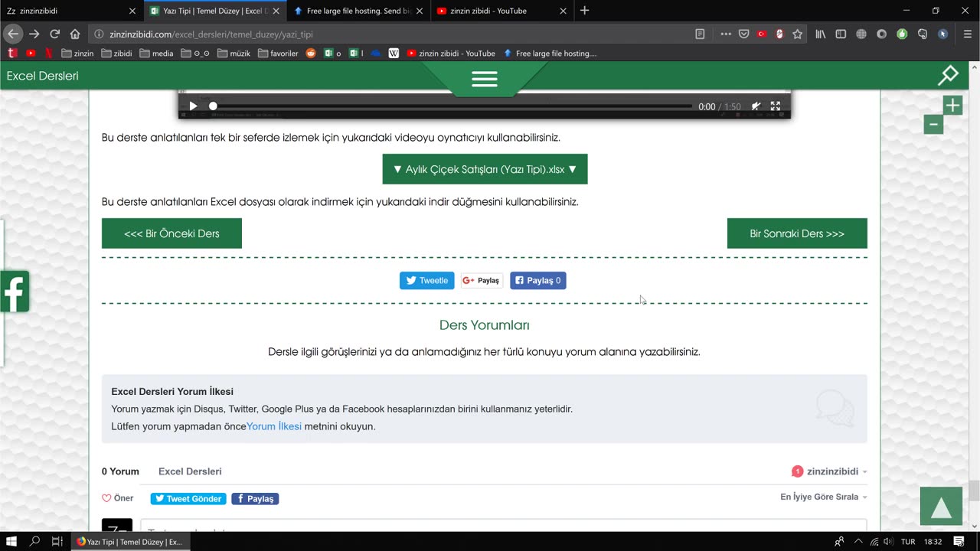Open the browser home page icon
The image size is (980, 551).
75,34
